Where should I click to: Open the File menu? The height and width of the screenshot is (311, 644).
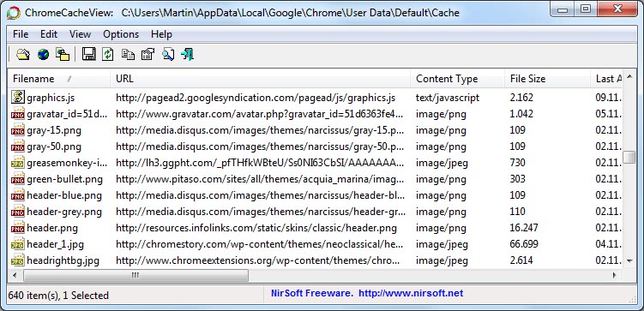[x=21, y=34]
